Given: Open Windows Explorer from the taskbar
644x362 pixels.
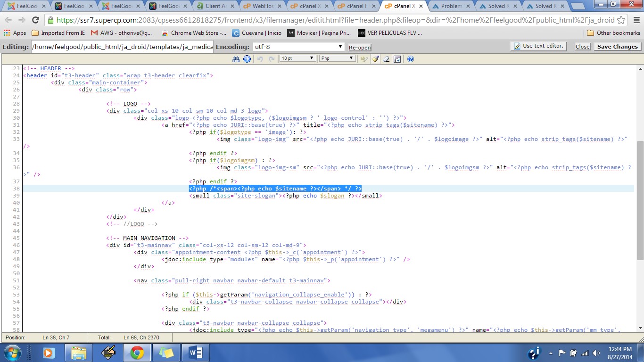Looking at the screenshot, I should pos(79,353).
